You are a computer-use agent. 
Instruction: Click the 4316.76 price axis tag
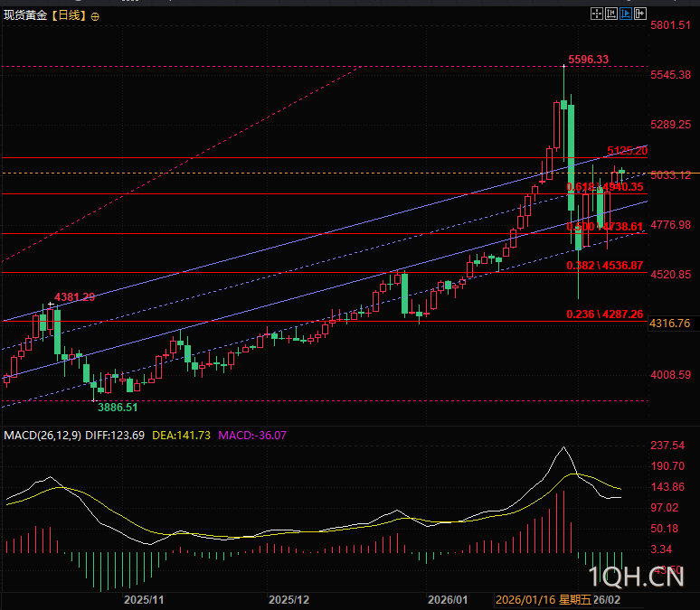click(669, 323)
